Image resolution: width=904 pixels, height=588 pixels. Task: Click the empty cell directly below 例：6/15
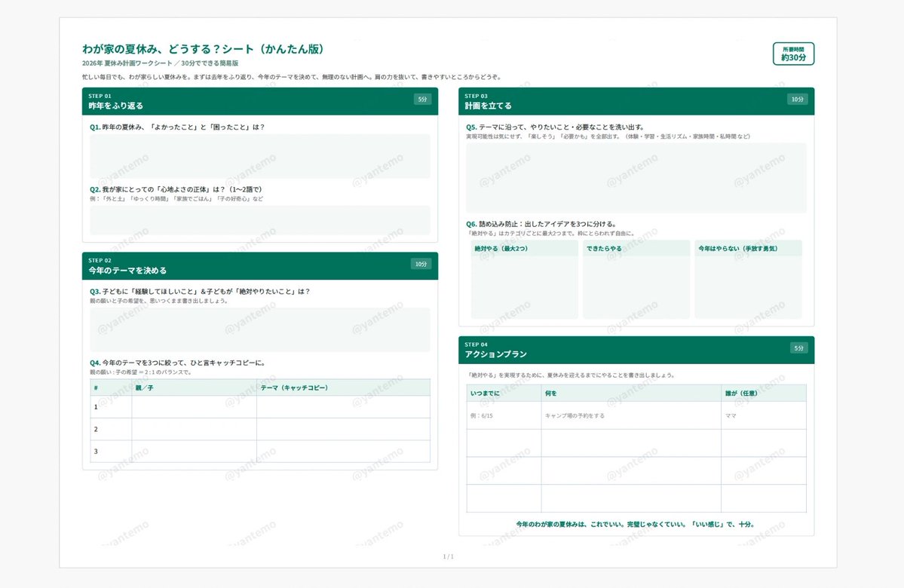[504, 443]
